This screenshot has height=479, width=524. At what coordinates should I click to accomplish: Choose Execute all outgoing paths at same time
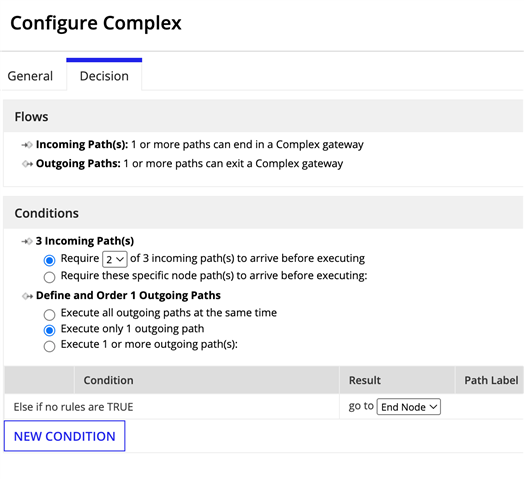[x=49, y=314]
